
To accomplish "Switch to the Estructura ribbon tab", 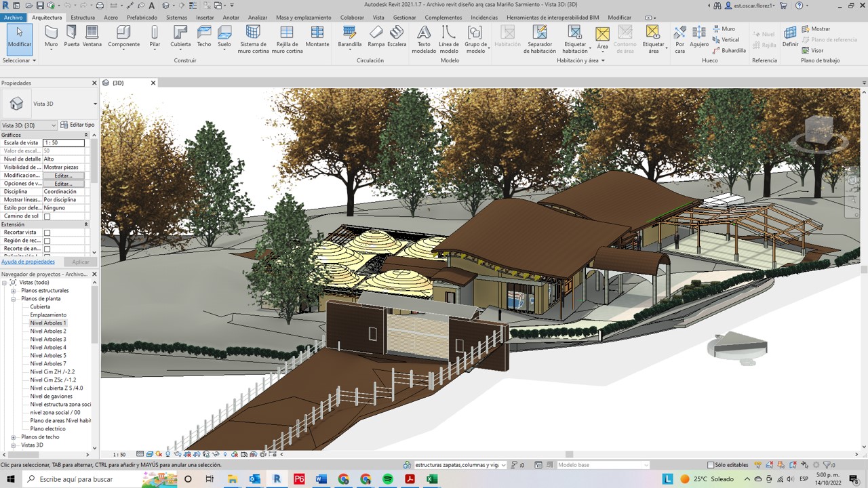I will [83, 18].
